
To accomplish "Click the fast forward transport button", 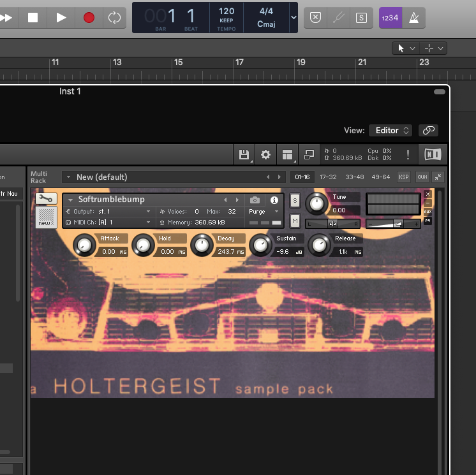I will tap(6, 18).
